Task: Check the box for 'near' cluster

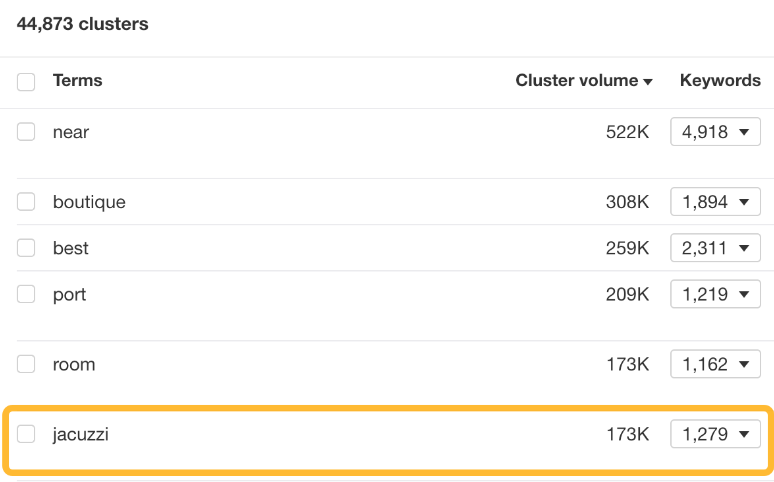Action: [x=26, y=132]
